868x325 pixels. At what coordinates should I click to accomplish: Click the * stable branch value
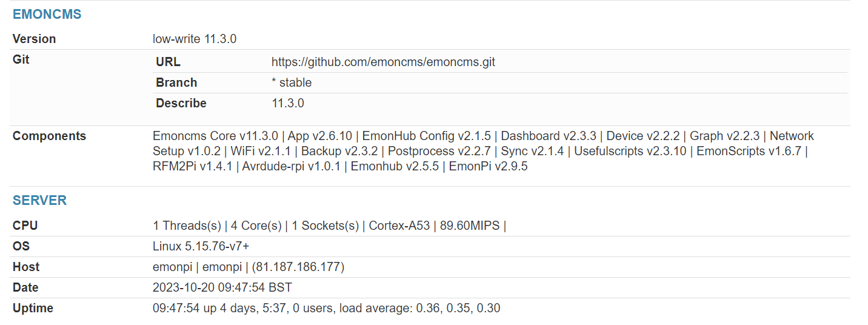point(292,82)
